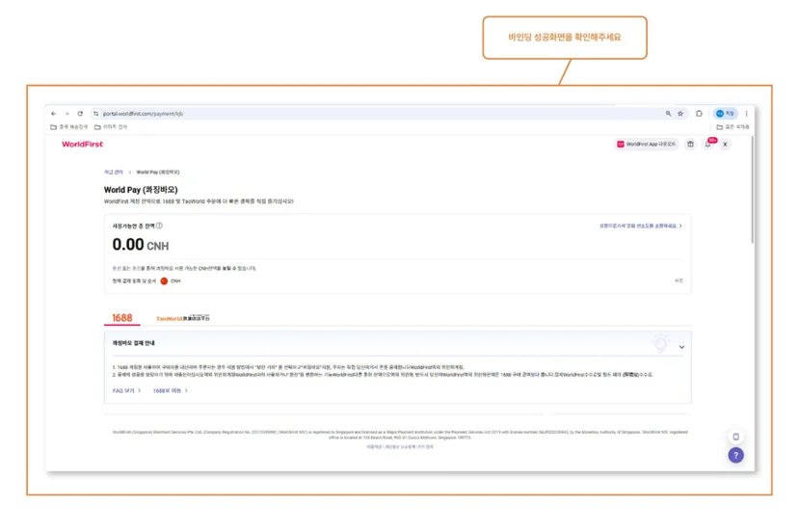Click the World Pay (콰징바오) page heading
Image resolution: width=798 pixels, height=532 pixels.
[141, 190]
